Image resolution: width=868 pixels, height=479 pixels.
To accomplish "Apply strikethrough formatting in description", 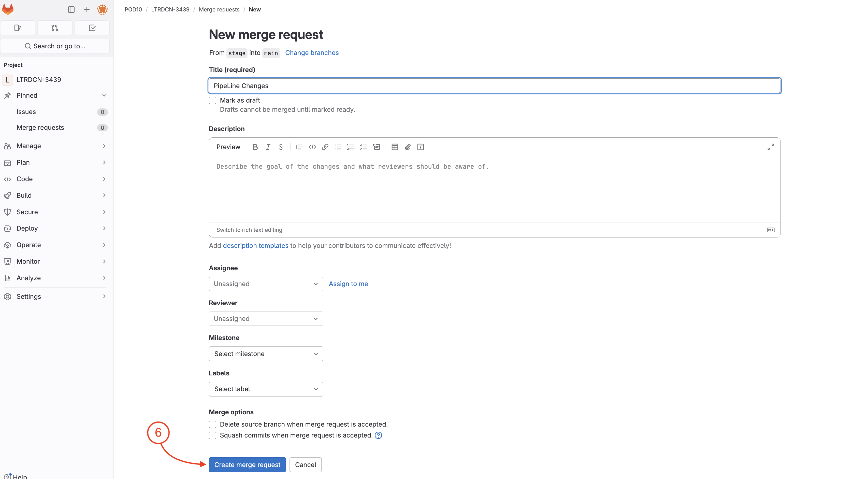I will tap(281, 147).
